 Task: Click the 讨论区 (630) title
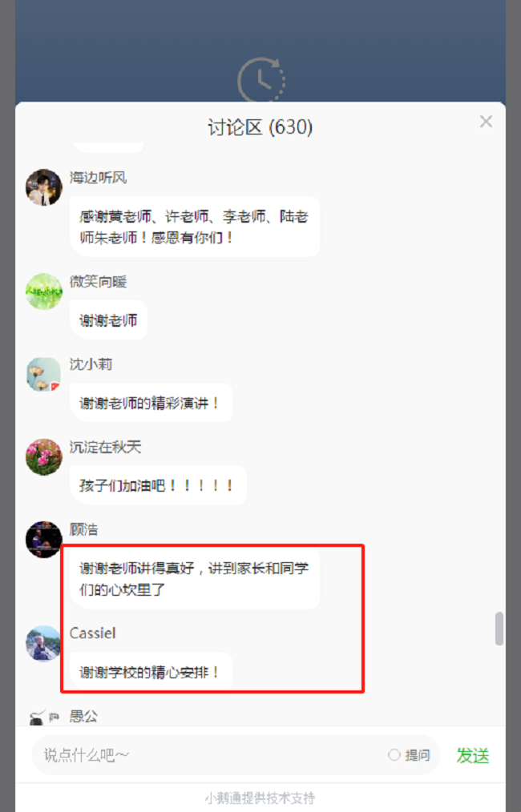click(260, 127)
